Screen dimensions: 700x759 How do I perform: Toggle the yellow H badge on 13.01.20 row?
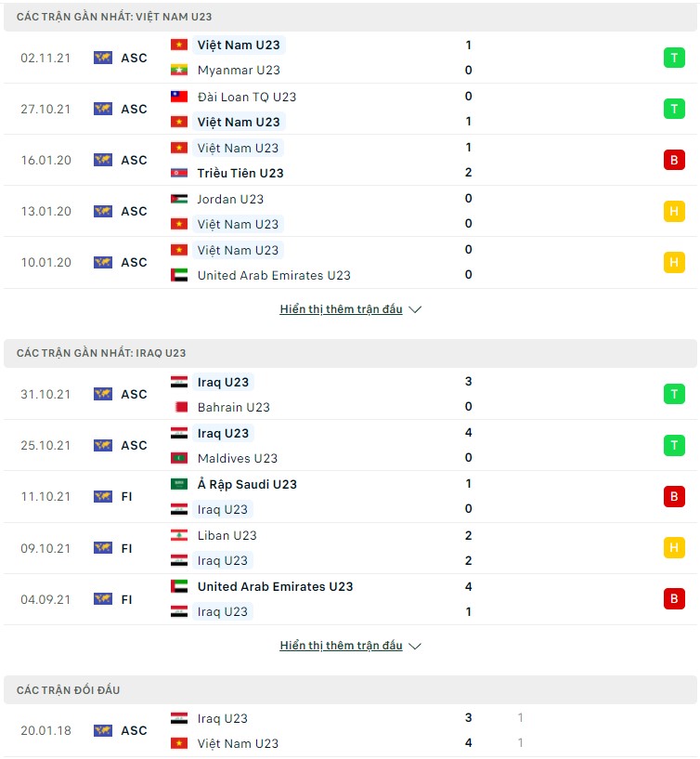675,211
